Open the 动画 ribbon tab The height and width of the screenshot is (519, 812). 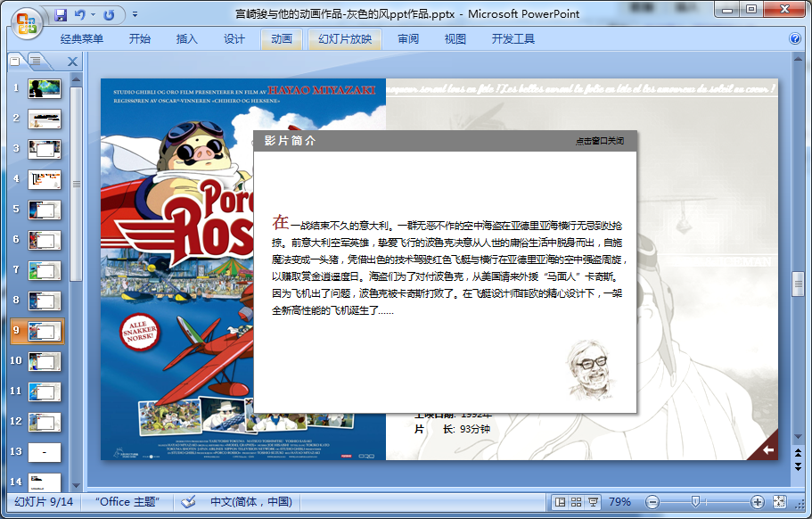(x=282, y=39)
